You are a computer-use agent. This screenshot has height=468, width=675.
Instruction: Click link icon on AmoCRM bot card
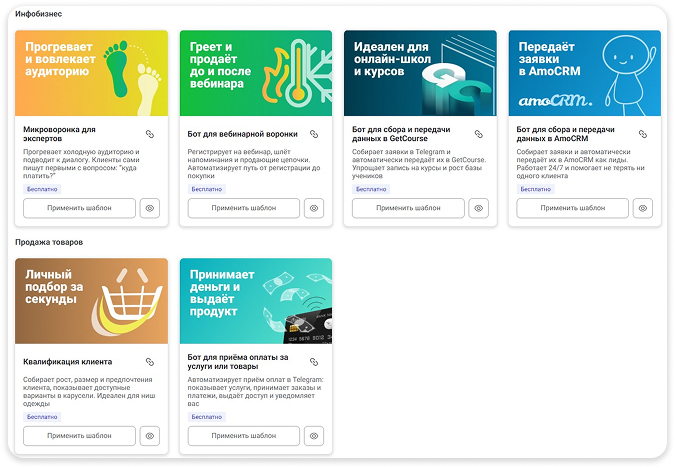[642, 134]
